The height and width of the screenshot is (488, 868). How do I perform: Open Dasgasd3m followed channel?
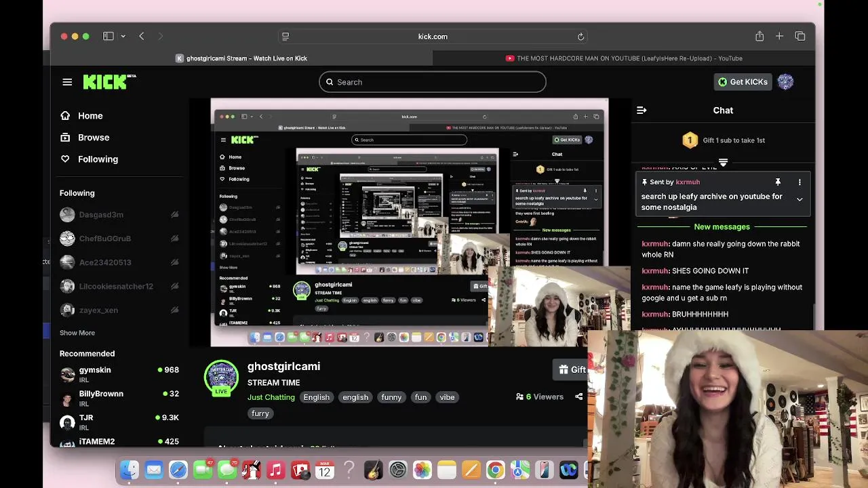tap(119, 215)
